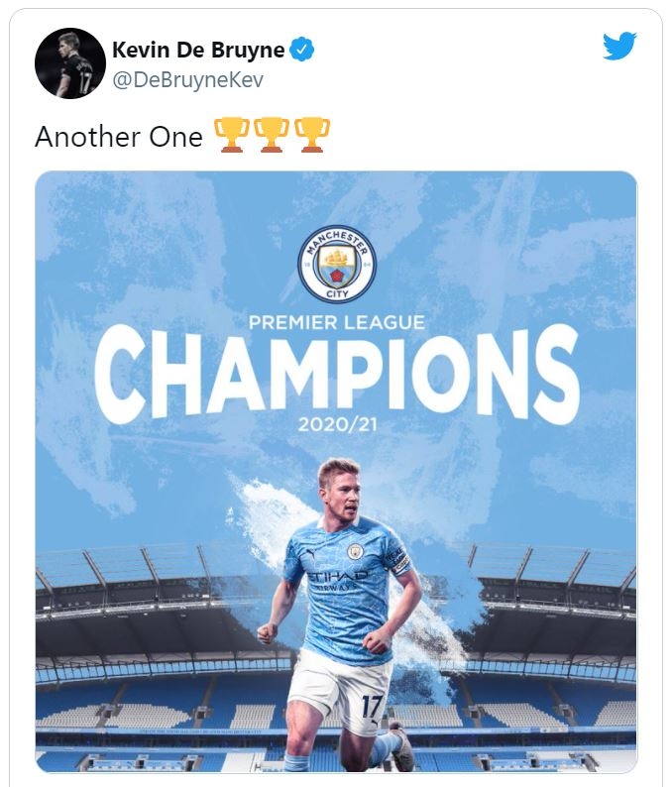Screen dimensions: 672x787
Task: Open Kevin De Bruyne's profile avatar
Action: (x=69, y=63)
